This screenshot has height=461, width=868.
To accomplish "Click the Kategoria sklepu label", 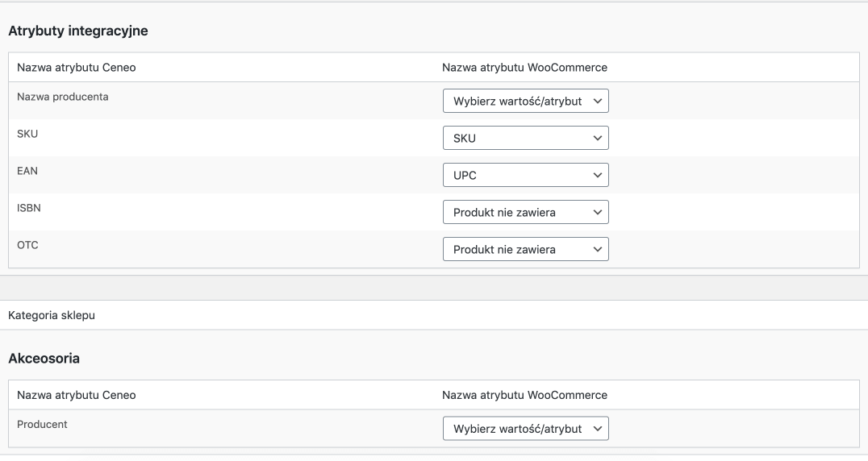I will tap(52, 315).
